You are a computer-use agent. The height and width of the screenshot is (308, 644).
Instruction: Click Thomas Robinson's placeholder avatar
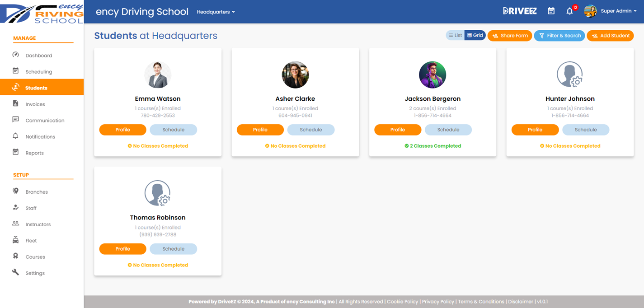(158, 193)
